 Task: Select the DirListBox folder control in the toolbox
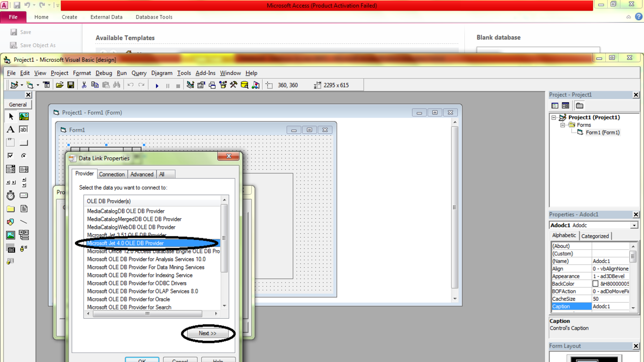pos(11,209)
